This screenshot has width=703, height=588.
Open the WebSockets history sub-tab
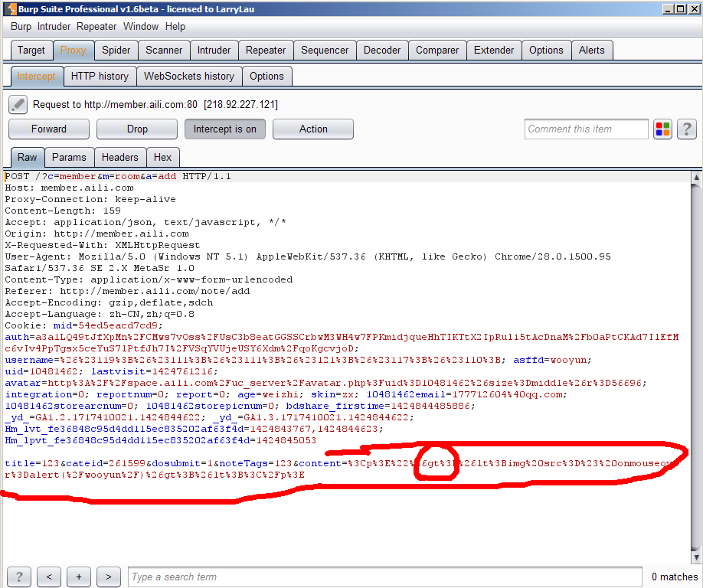pyautogui.click(x=188, y=77)
